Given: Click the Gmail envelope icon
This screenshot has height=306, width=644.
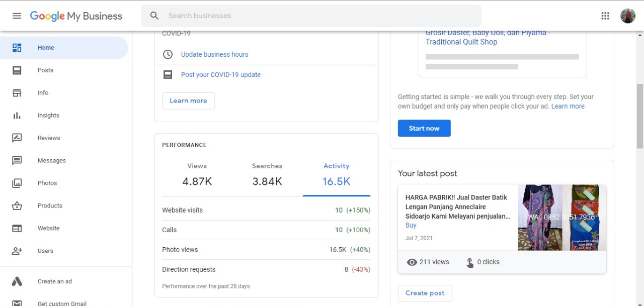Looking at the screenshot, I should pos(17,303).
